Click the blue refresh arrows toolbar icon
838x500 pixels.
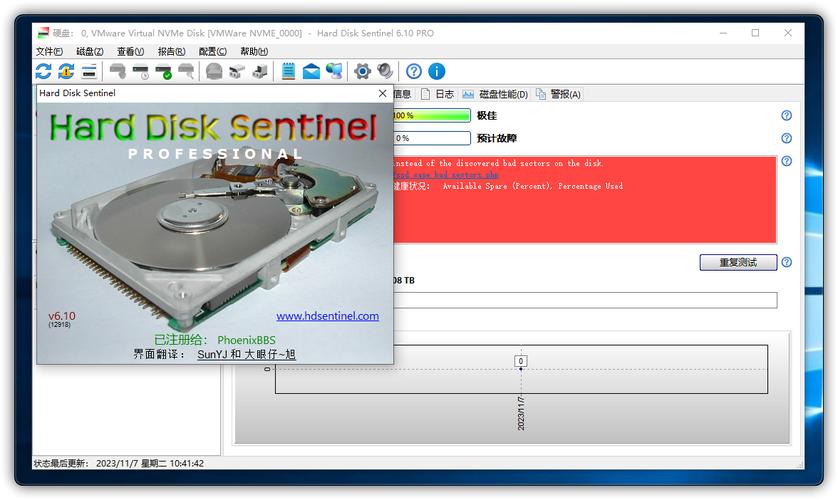coord(44,71)
